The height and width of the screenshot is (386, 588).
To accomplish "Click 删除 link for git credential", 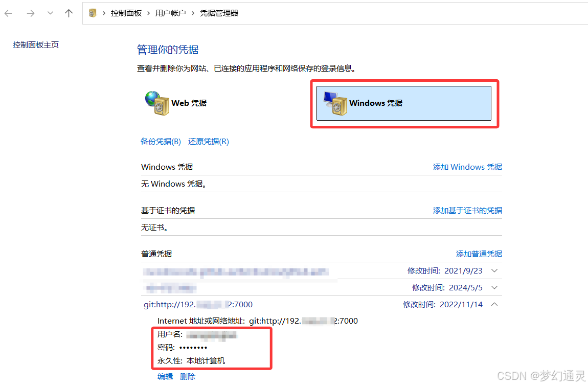I will (x=188, y=377).
